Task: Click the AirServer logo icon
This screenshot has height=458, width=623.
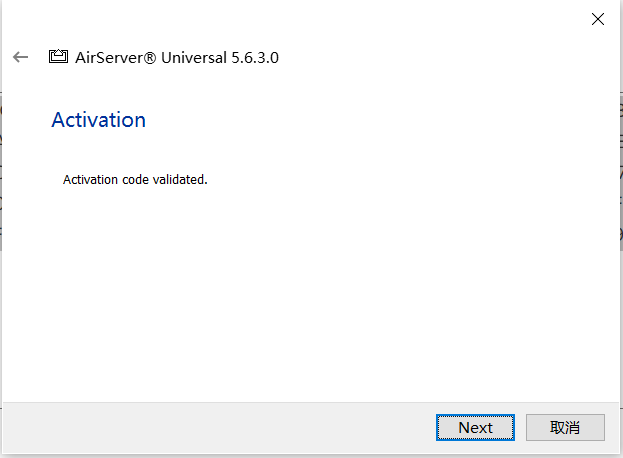Action: [58, 56]
